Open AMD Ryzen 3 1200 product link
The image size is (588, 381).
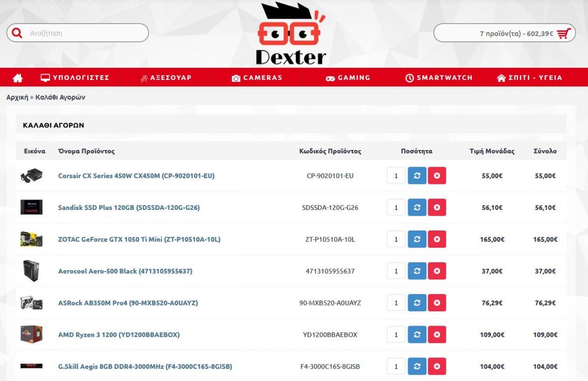click(119, 335)
